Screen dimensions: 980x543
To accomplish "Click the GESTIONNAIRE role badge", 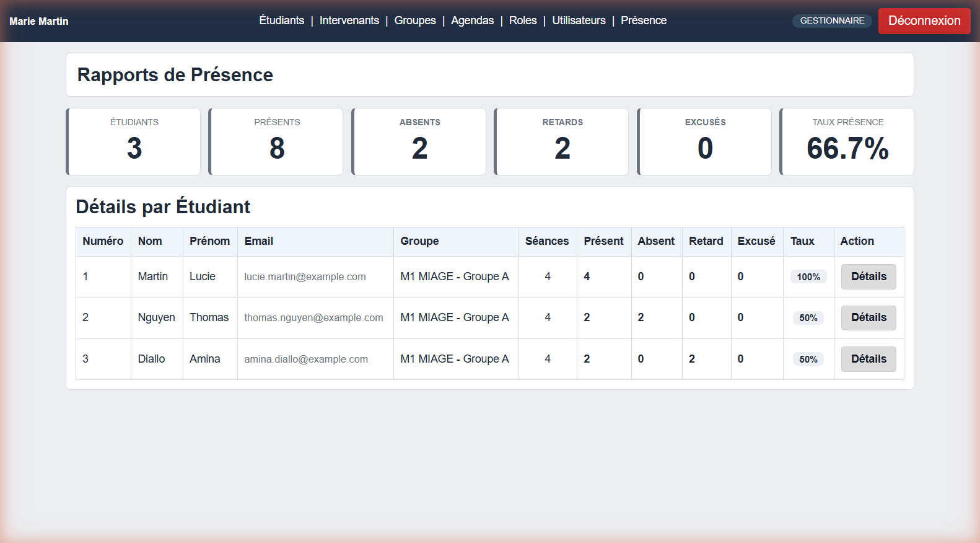I will (x=832, y=20).
